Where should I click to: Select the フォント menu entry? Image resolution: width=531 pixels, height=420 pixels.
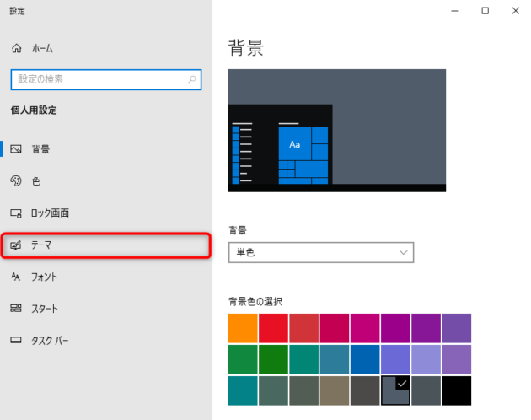click(x=106, y=277)
